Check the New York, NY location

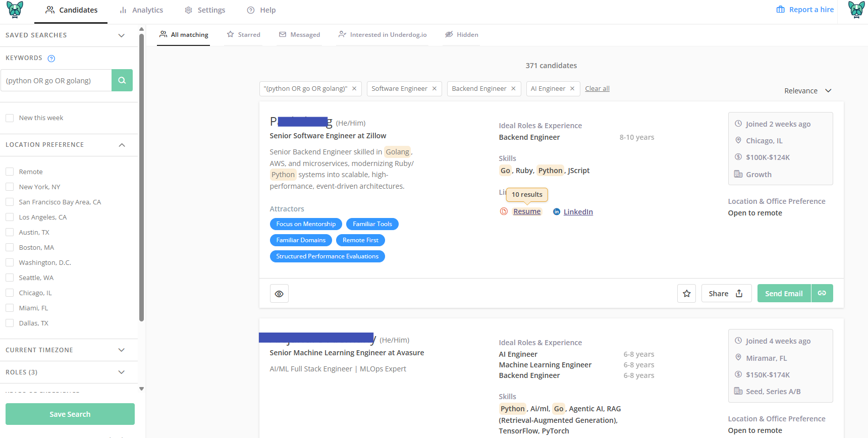10,187
